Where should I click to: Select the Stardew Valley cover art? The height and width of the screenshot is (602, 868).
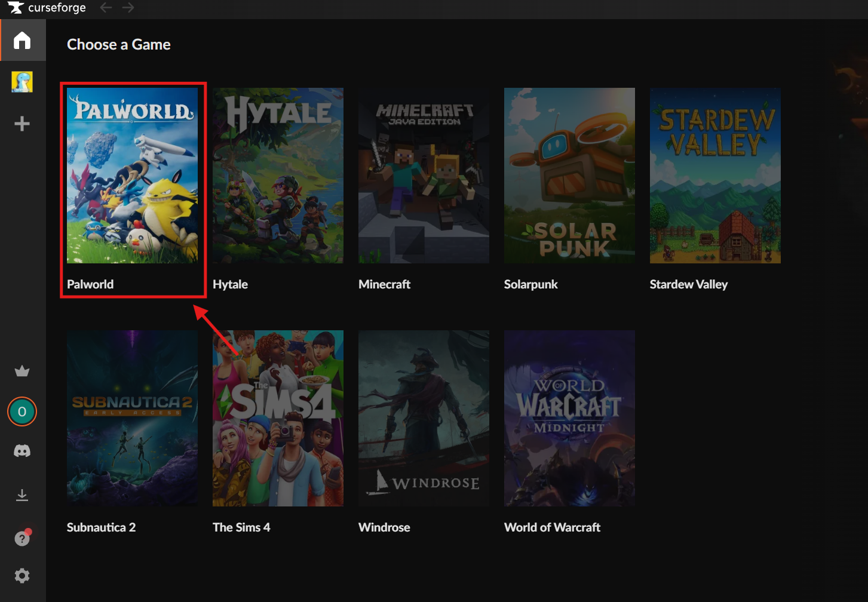715,176
